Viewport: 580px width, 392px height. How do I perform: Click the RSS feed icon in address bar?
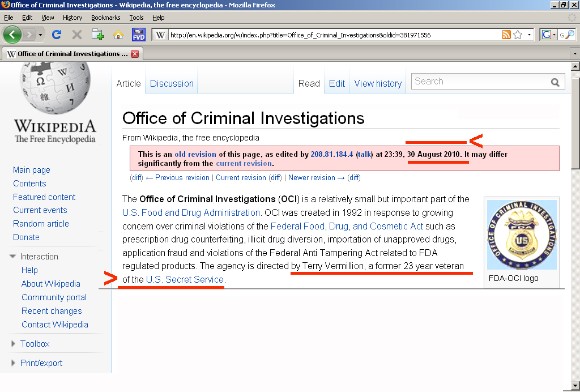click(x=506, y=35)
